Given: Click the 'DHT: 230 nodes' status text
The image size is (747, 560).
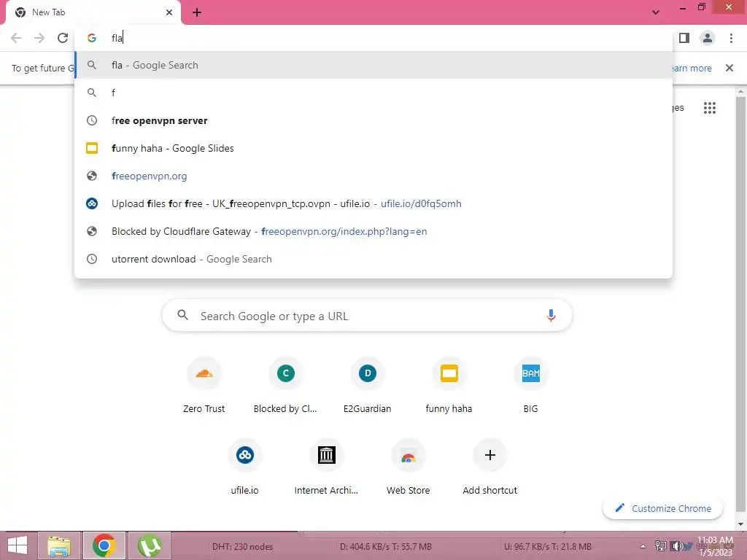Looking at the screenshot, I should (x=242, y=547).
